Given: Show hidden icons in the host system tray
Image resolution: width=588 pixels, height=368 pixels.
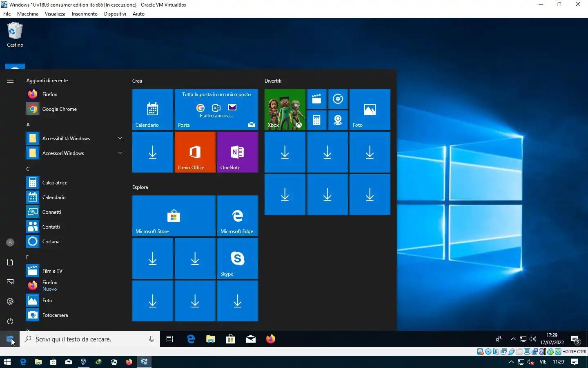Looking at the screenshot, I should [511, 362].
